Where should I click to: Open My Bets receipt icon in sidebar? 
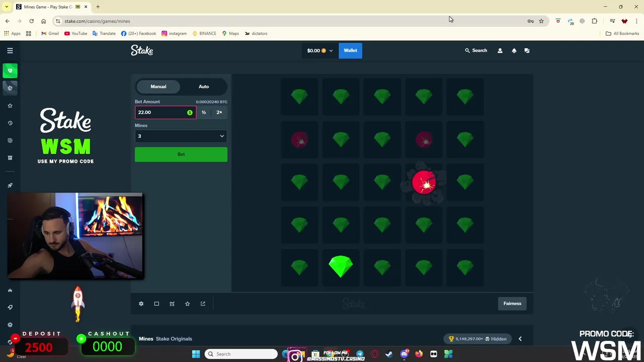(x=10, y=158)
